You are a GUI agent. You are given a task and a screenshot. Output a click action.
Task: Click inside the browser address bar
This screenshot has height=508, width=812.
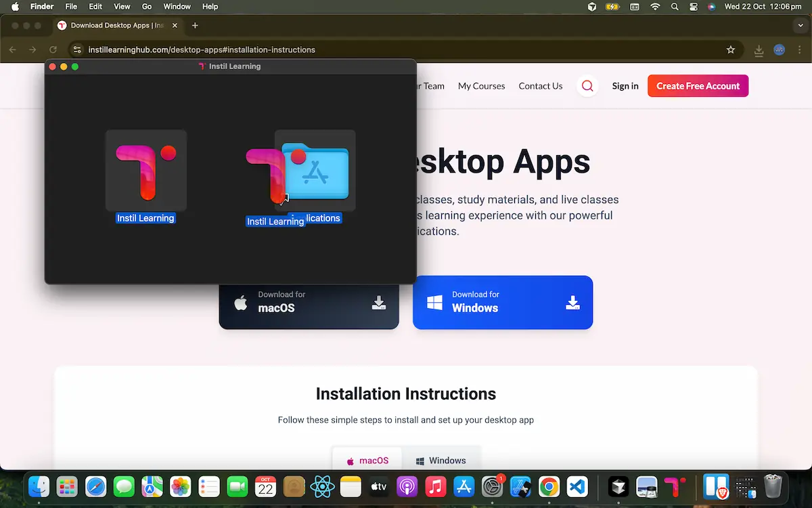(271, 49)
